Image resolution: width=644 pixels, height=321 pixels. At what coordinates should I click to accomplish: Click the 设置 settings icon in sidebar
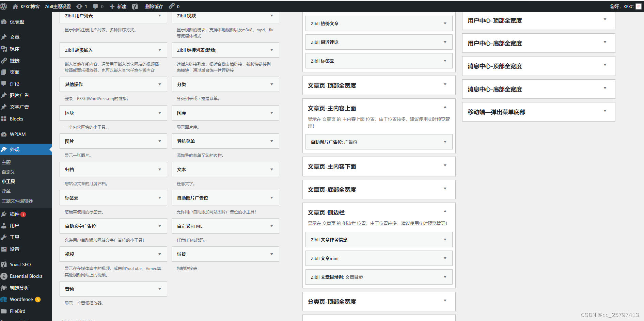pos(4,249)
